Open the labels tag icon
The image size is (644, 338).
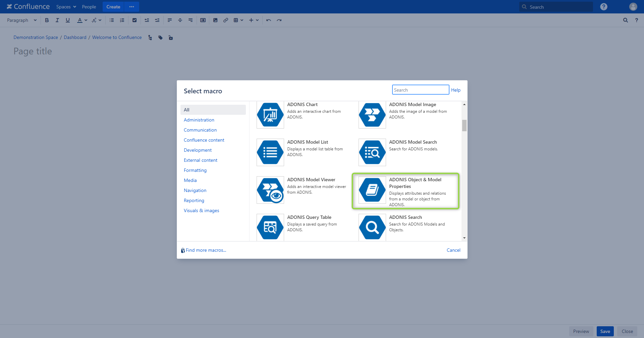(161, 38)
